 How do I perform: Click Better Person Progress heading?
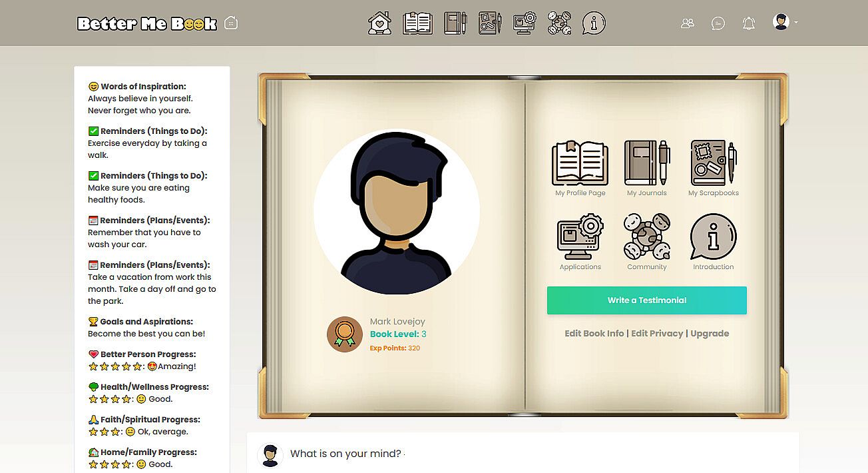click(142, 354)
